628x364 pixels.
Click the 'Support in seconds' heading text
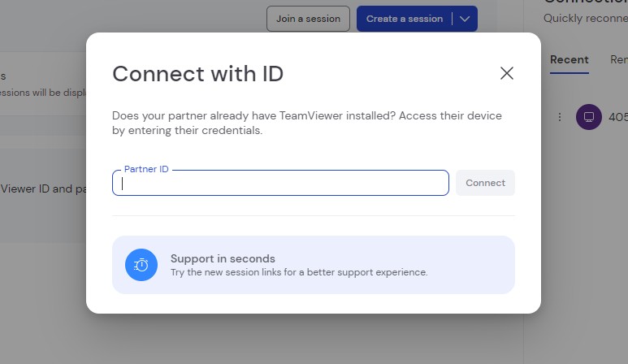223,258
